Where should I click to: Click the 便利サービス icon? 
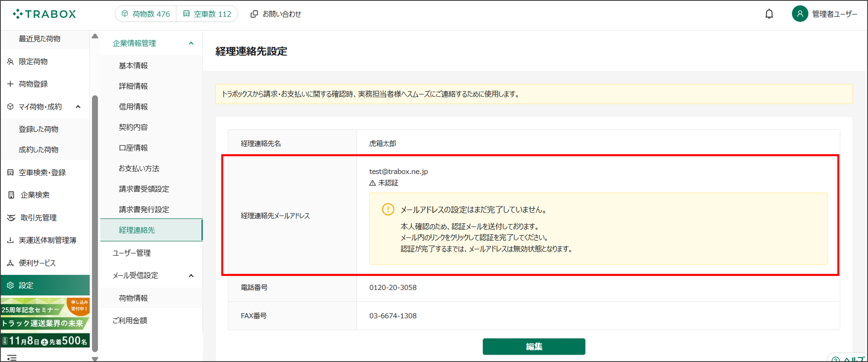(x=10, y=263)
